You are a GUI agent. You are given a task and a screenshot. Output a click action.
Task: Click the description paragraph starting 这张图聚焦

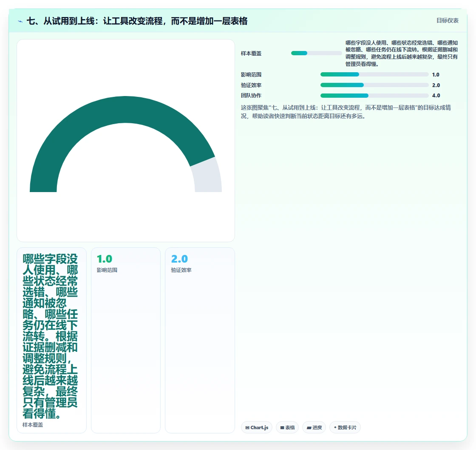tap(346, 112)
